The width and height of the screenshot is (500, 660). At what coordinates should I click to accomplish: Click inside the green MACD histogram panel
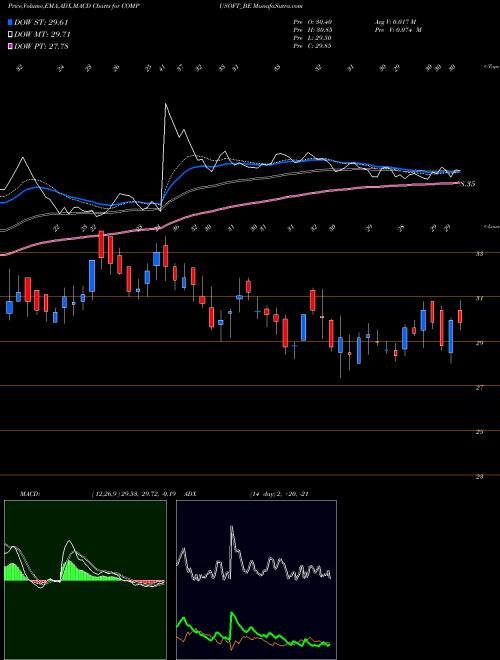(85, 580)
